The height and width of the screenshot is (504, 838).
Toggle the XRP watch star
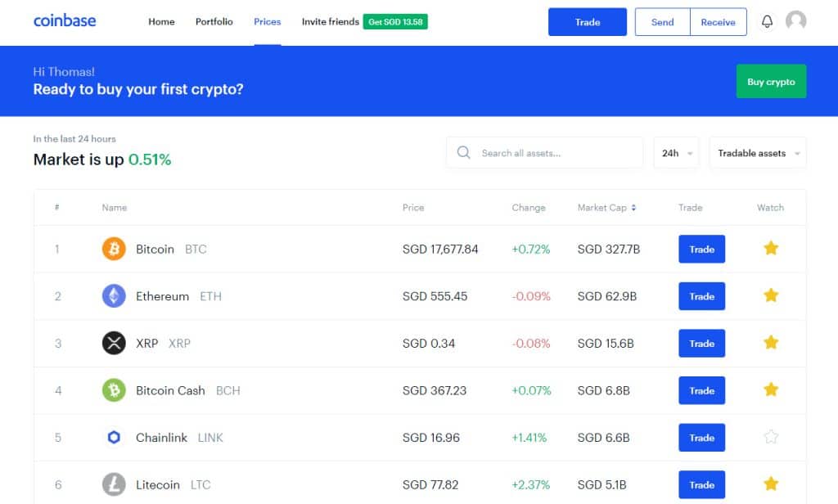click(x=771, y=342)
